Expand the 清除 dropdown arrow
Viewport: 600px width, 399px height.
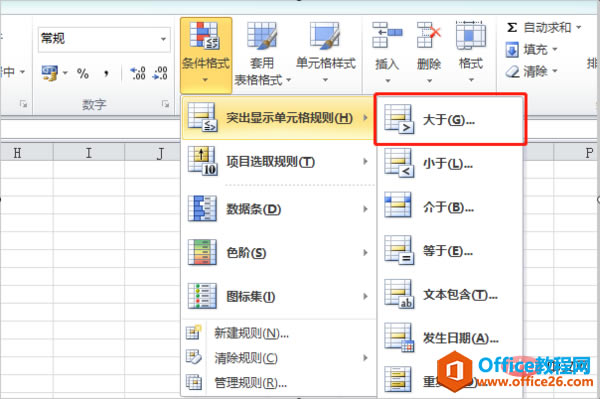(x=554, y=71)
